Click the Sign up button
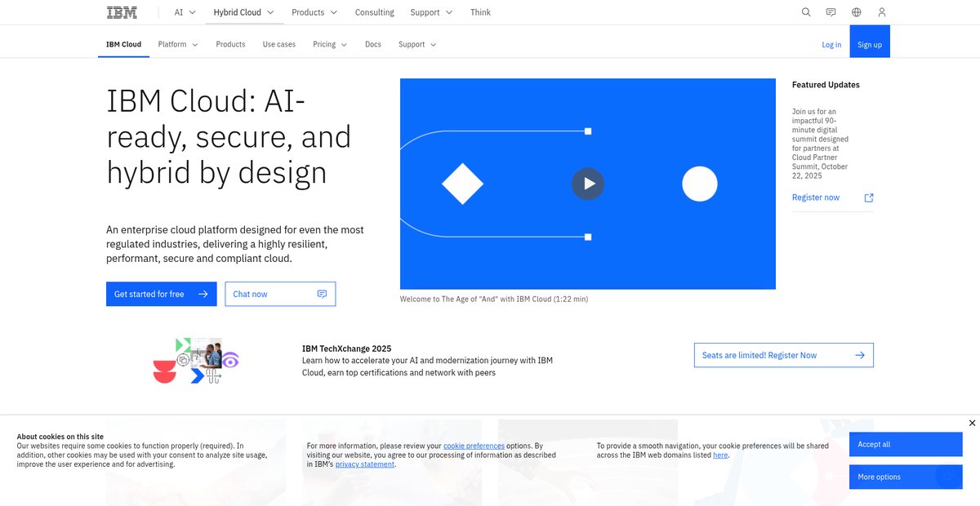Screen dimensions: 980x506 coord(870,41)
